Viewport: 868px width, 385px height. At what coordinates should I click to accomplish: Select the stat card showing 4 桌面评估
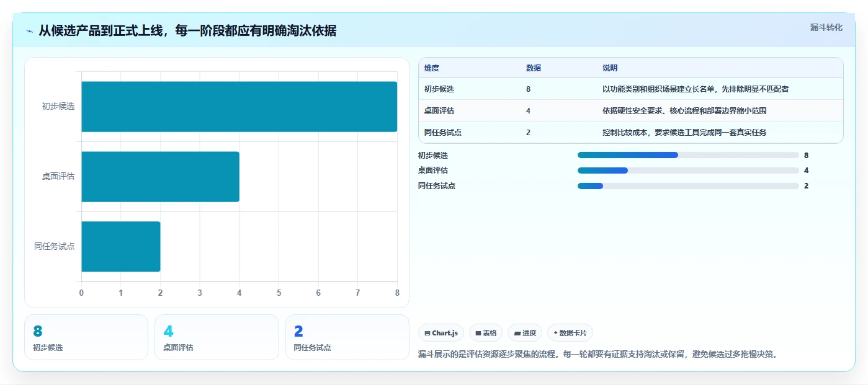(x=217, y=337)
